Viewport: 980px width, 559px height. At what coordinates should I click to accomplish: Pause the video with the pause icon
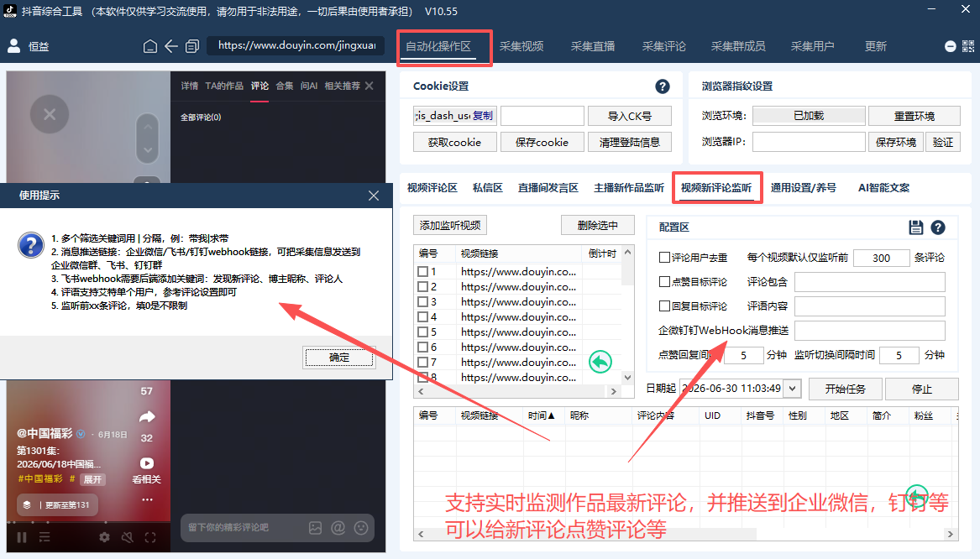pyautogui.click(x=22, y=537)
